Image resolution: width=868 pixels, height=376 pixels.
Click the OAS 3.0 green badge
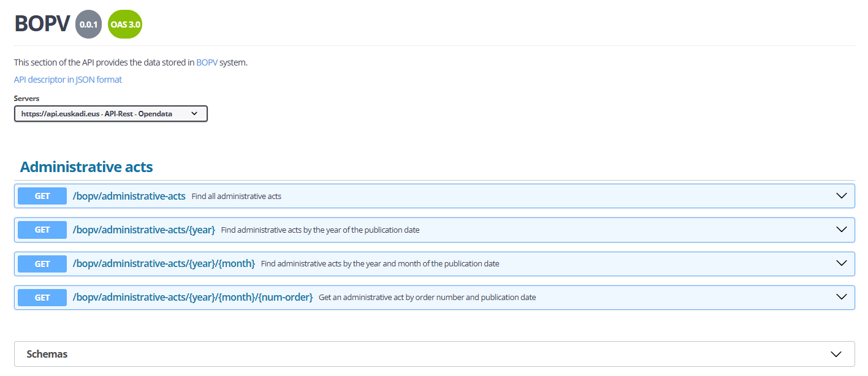(124, 24)
